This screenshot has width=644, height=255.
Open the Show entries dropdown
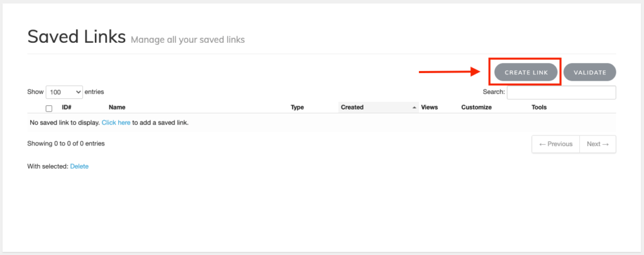65,92
